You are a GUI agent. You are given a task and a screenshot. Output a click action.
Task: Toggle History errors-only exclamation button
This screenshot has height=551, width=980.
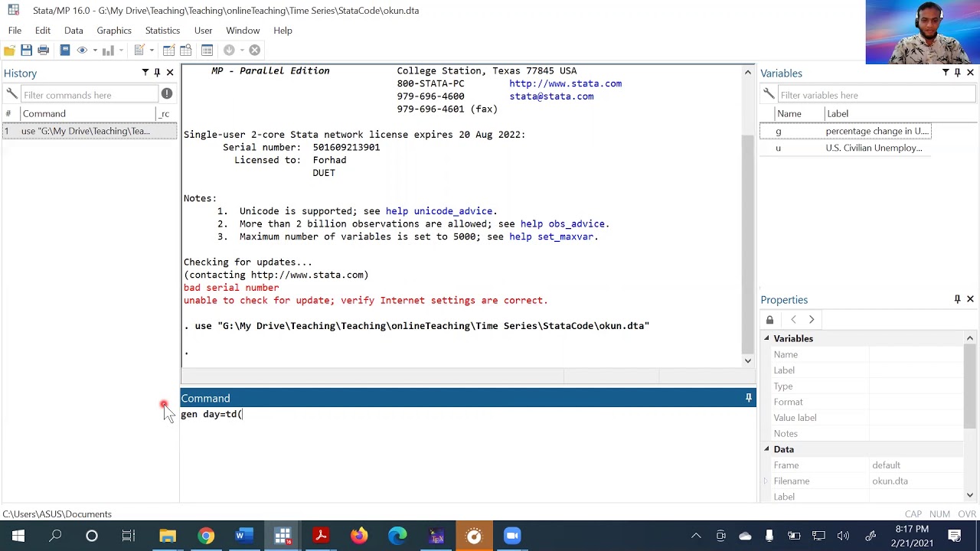coord(167,94)
